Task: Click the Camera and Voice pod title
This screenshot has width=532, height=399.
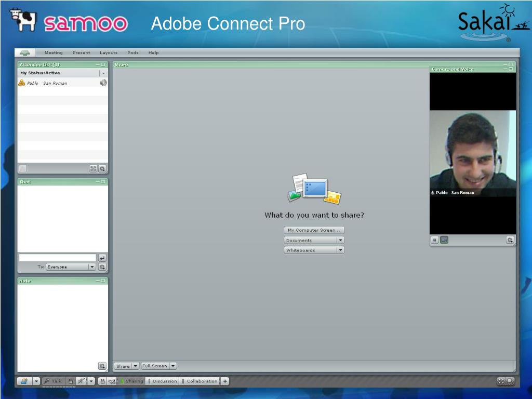Action: pyautogui.click(x=453, y=69)
